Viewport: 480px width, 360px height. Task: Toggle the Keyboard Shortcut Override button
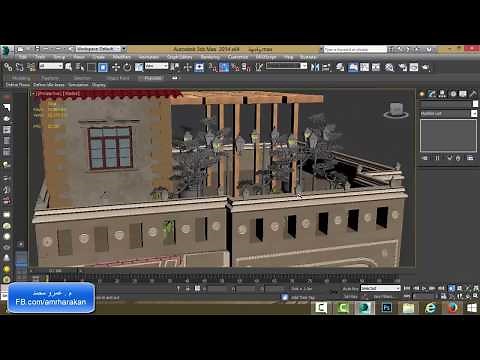pyautogui.click(x=199, y=67)
